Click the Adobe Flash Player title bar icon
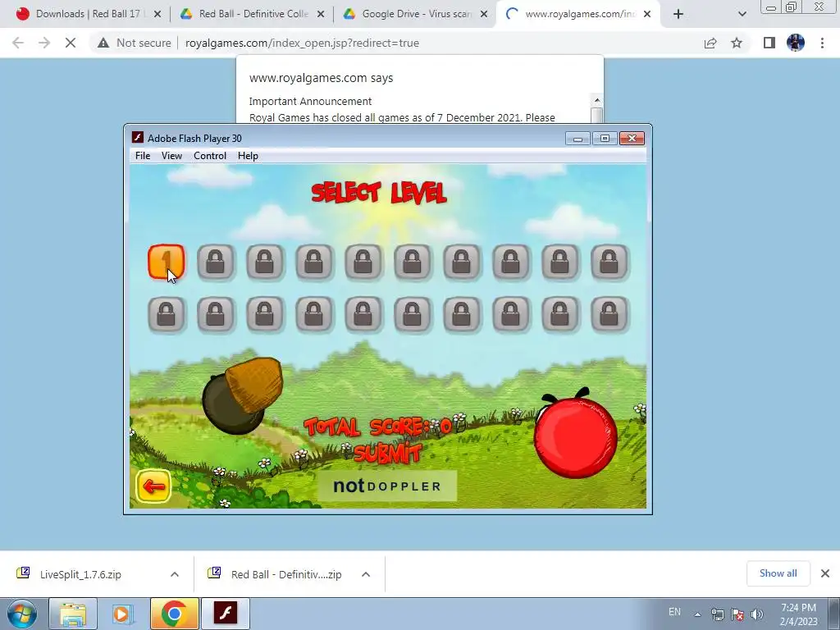The image size is (840, 630). coord(138,138)
